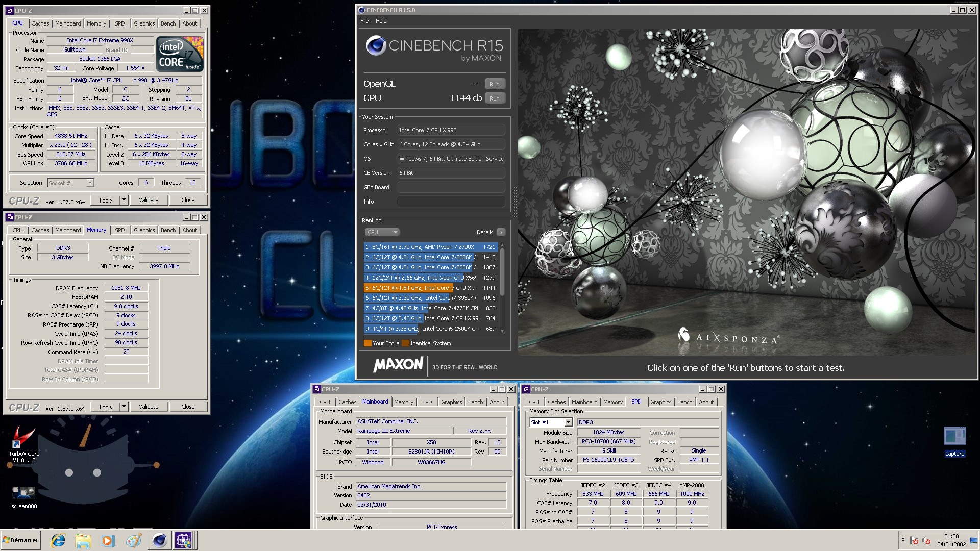Click Tools button in Memory CPU-Z window
980x551 pixels.
[x=105, y=407]
